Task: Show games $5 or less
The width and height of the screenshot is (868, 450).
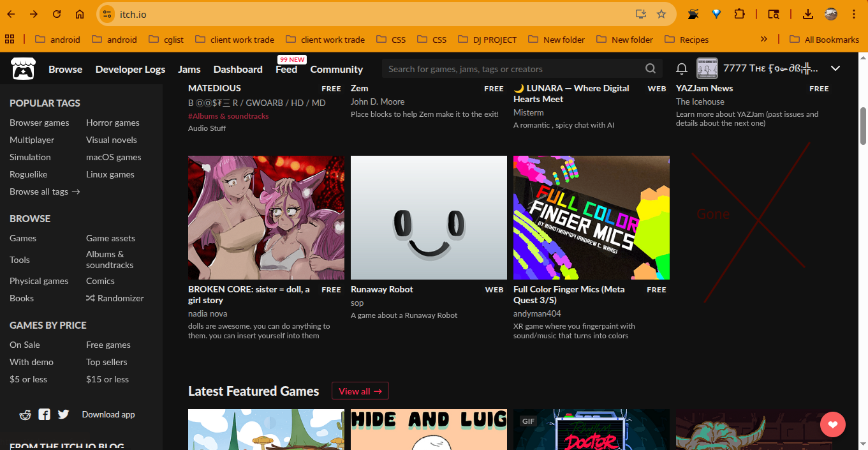Action: point(29,379)
